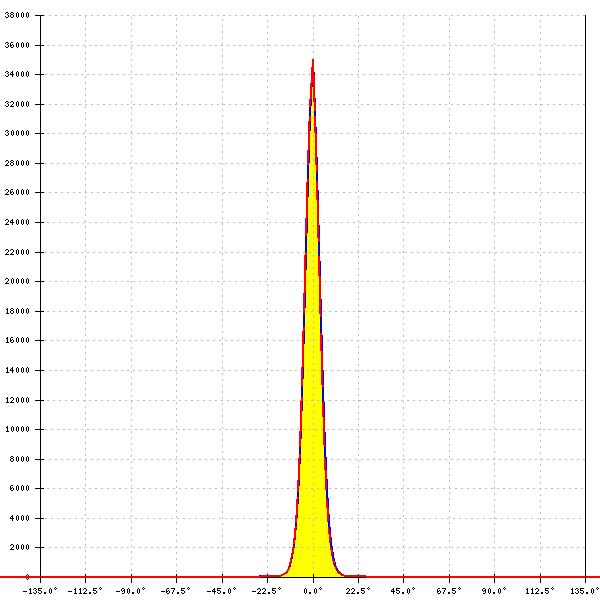This screenshot has height=600, width=600.
Task: Click the 90.0° angle label
Action: pyautogui.click(x=494, y=591)
